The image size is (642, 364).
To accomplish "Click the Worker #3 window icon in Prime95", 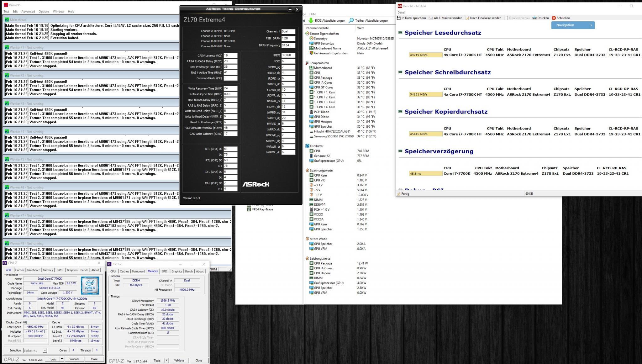I will point(7,104).
